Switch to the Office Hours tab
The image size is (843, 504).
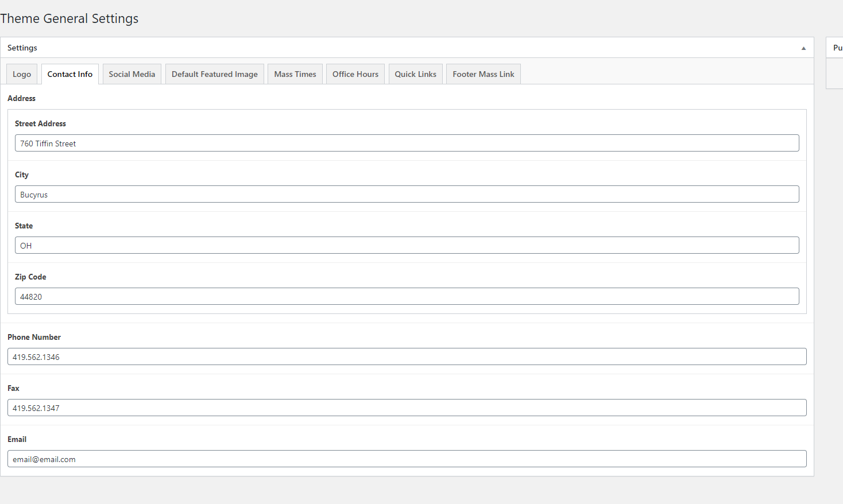[355, 74]
